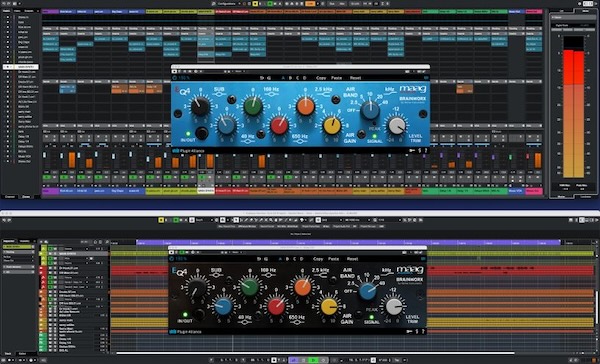Click Reset in the blue EQ4 plugin toolbar

tap(355, 78)
